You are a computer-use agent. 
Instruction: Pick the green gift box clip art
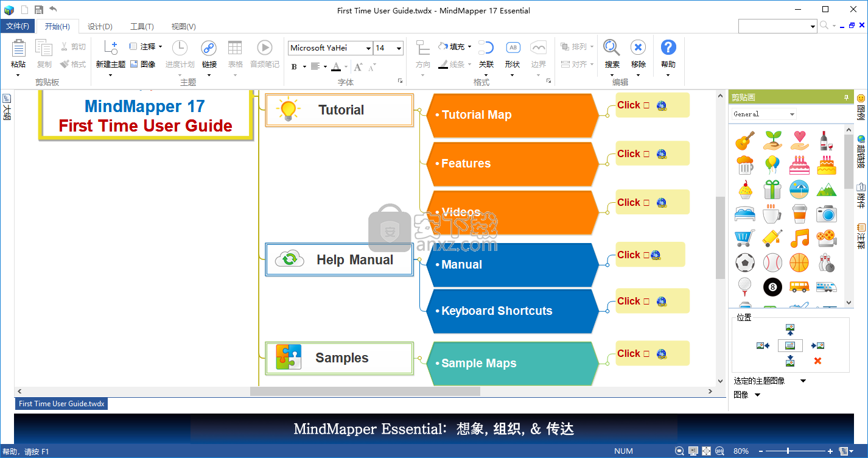[772, 189]
